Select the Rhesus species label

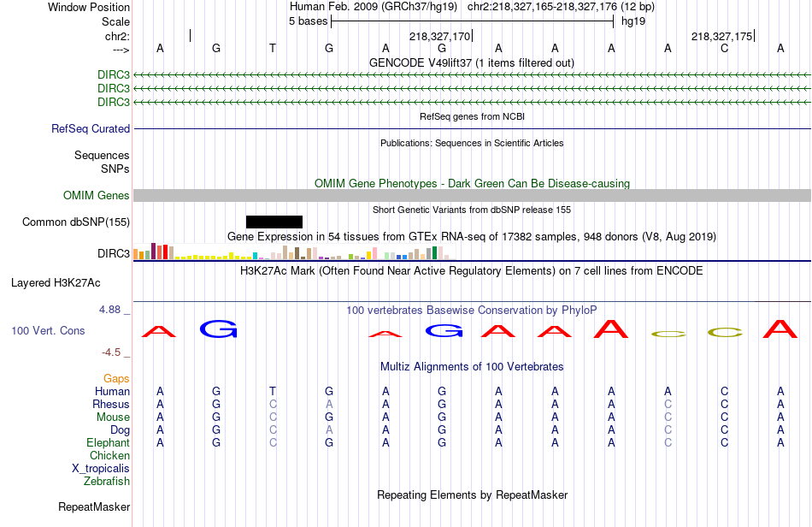111,404
